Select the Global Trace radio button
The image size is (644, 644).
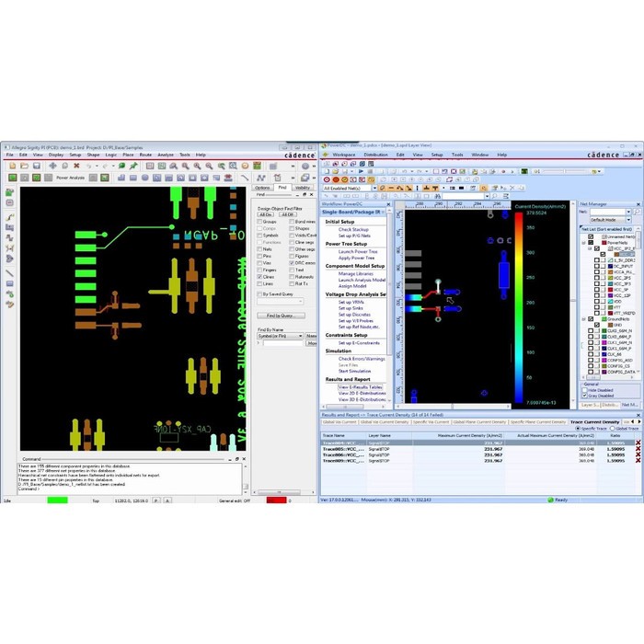(x=613, y=429)
